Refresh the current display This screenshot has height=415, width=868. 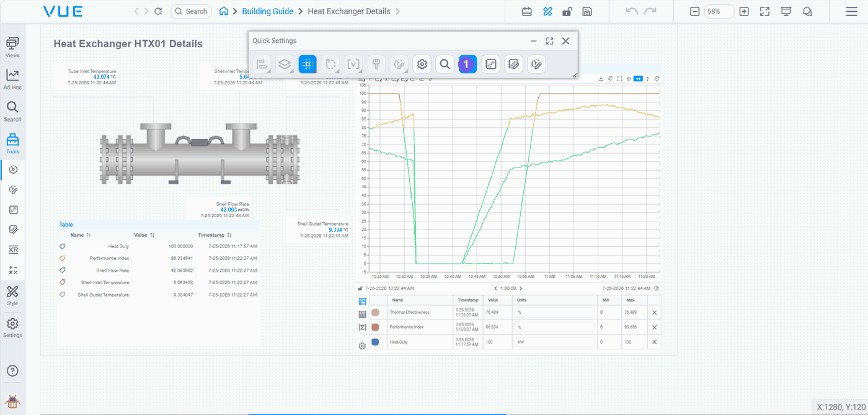click(158, 11)
